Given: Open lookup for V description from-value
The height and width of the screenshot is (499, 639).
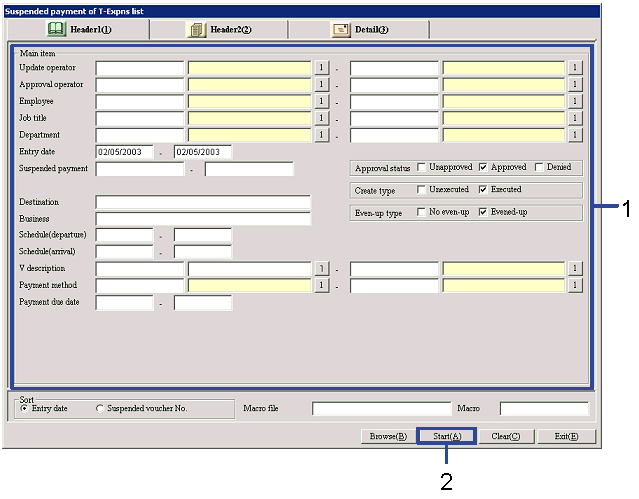Looking at the screenshot, I should [322, 269].
